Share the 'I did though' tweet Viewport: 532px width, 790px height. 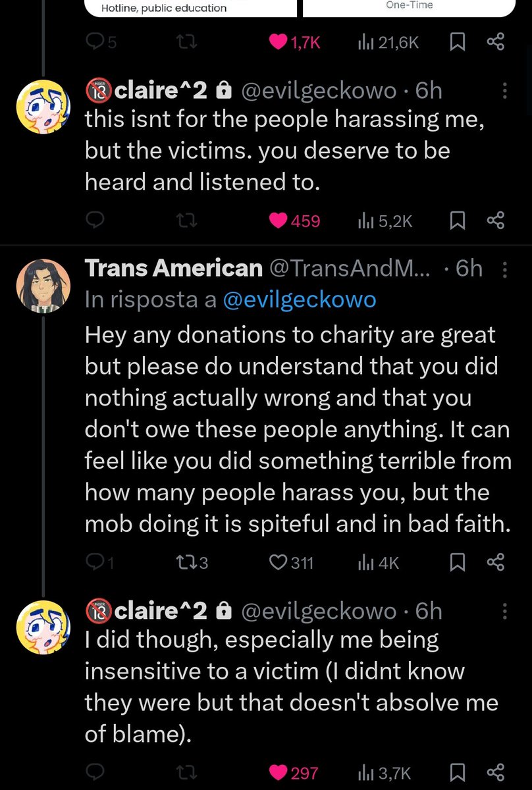coord(495,772)
